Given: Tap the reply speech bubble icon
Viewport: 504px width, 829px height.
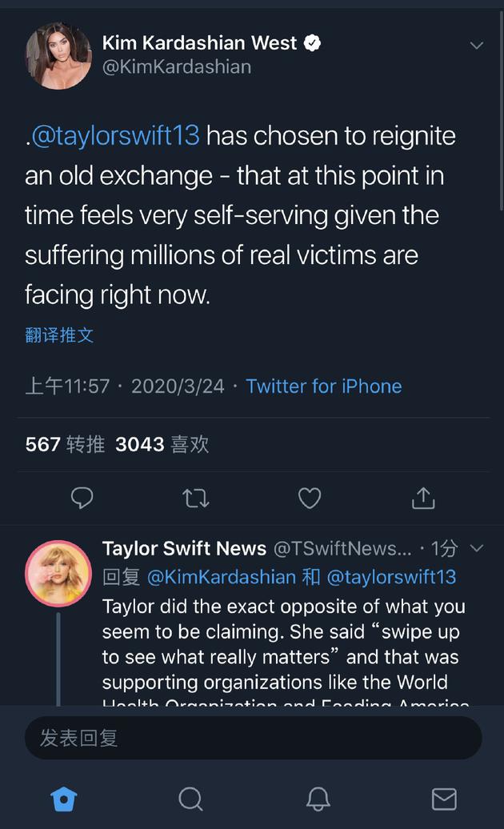Looking at the screenshot, I should pyautogui.click(x=82, y=499).
